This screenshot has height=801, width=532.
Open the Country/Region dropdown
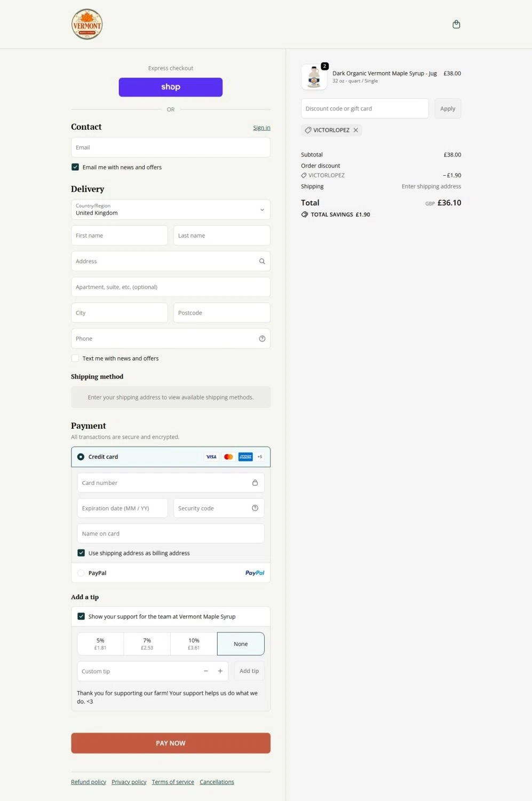[171, 209]
